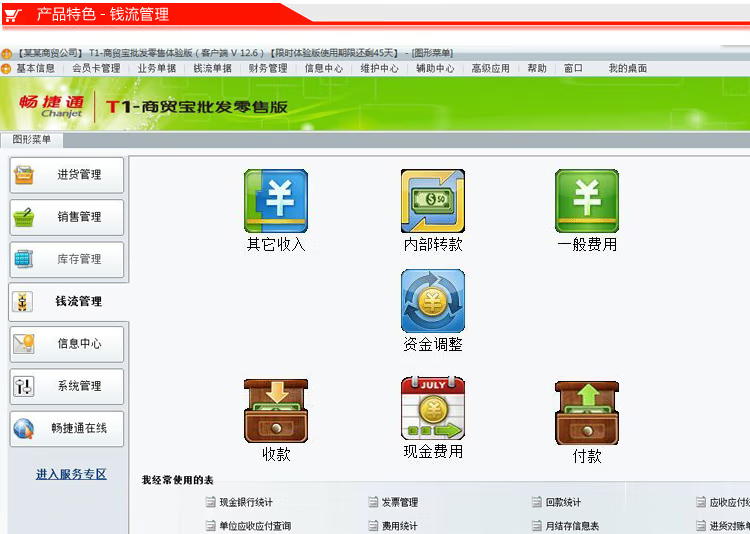This screenshot has width=750, height=534.
Task: Open the 单位应收应付查询 report
Action: tap(248, 526)
